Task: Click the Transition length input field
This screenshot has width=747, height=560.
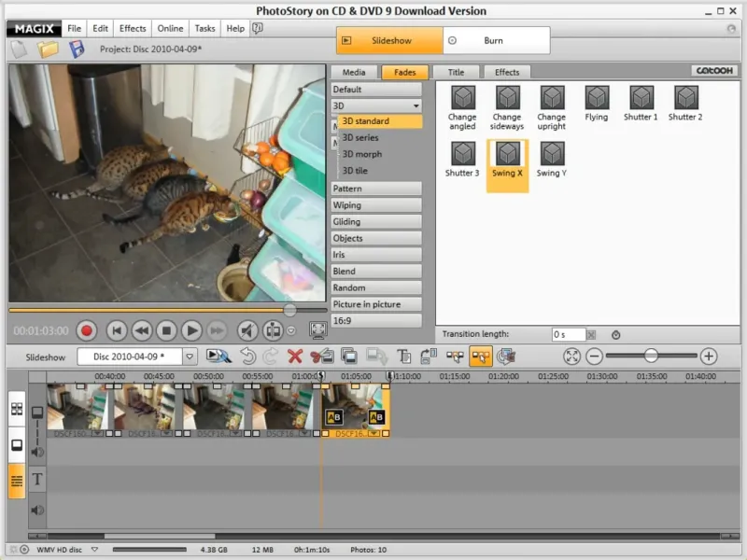Action: tap(569, 335)
